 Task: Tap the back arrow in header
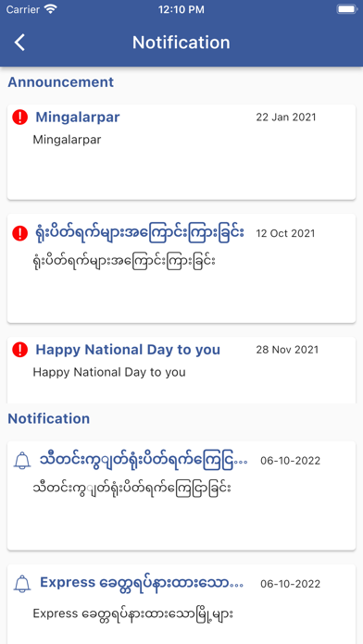(19, 43)
